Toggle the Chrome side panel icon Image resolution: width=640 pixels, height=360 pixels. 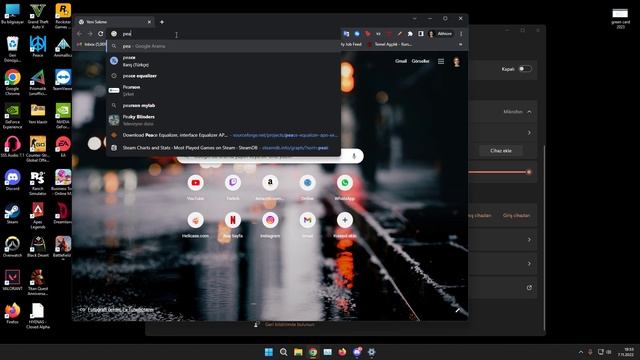421,34
